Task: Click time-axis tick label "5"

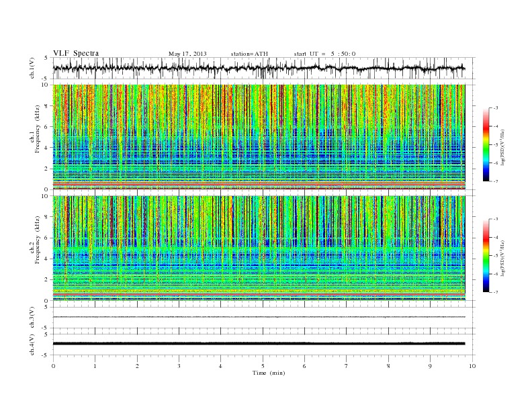Action: point(263,366)
